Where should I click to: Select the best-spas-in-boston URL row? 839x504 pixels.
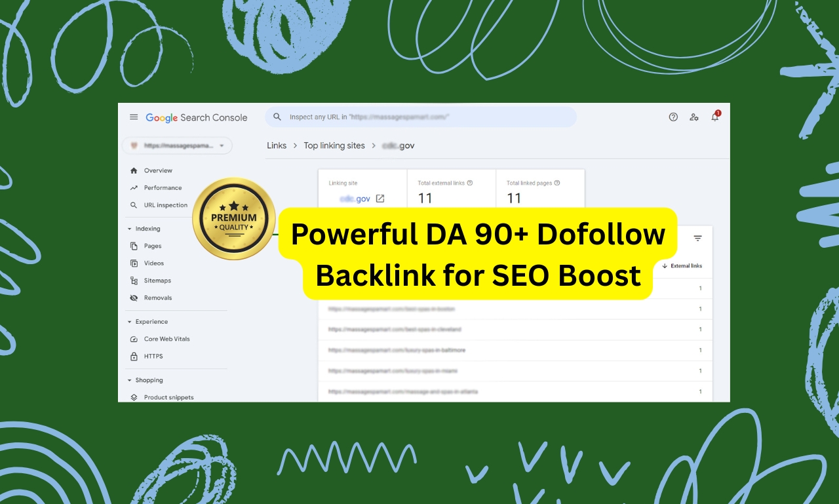(x=515, y=309)
